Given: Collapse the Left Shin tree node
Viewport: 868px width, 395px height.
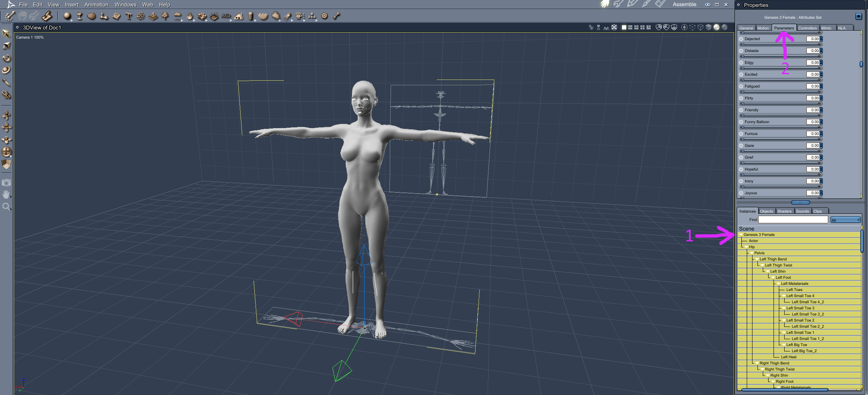Looking at the screenshot, I should click(x=768, y=271).
